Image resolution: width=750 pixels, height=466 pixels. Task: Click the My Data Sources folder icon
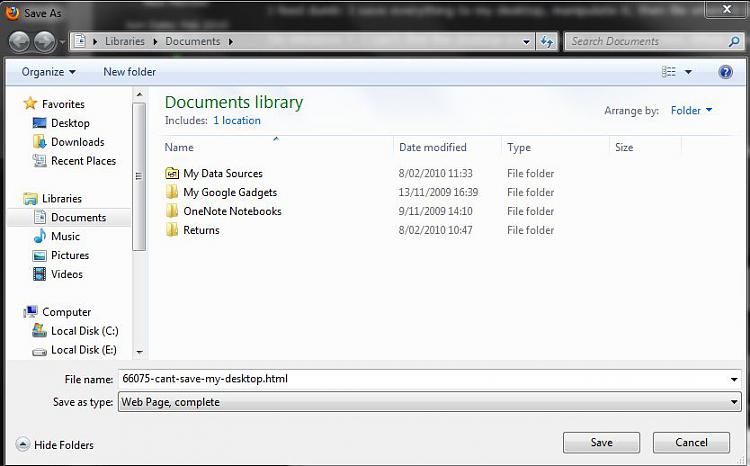(x=172, y=173)
